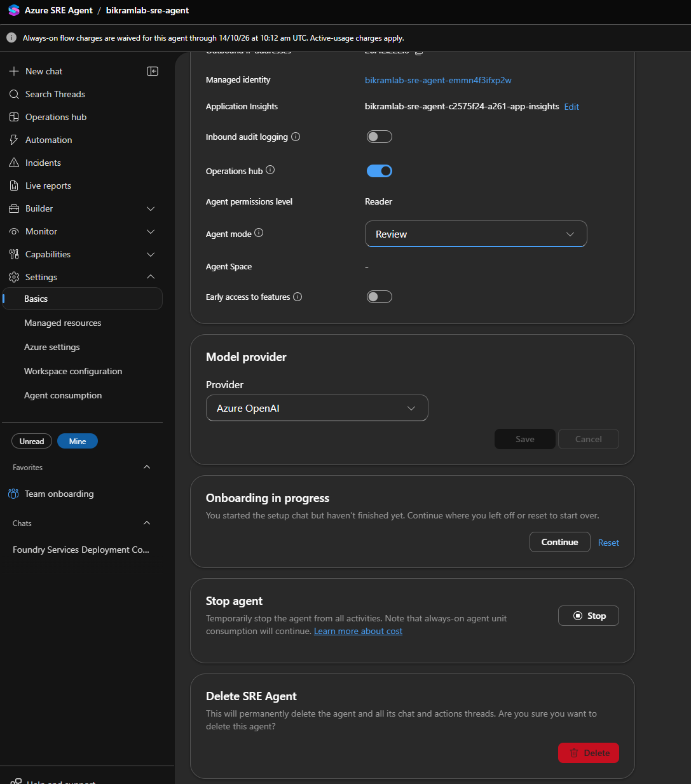
Task: Edit the Application Insights resource
Action: click(x=571, y=107)
